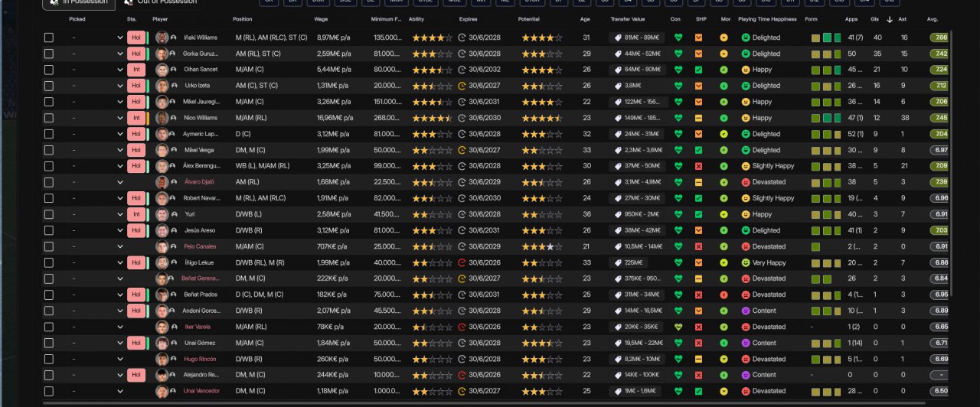Open Iker Varela's player name link
This screenshot has width=980, height=407.
198,327
